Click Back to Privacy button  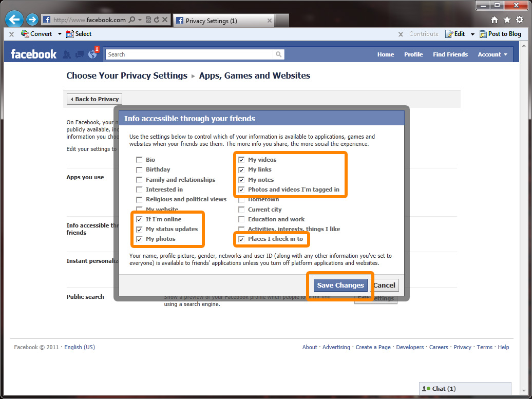click(94, 99)
